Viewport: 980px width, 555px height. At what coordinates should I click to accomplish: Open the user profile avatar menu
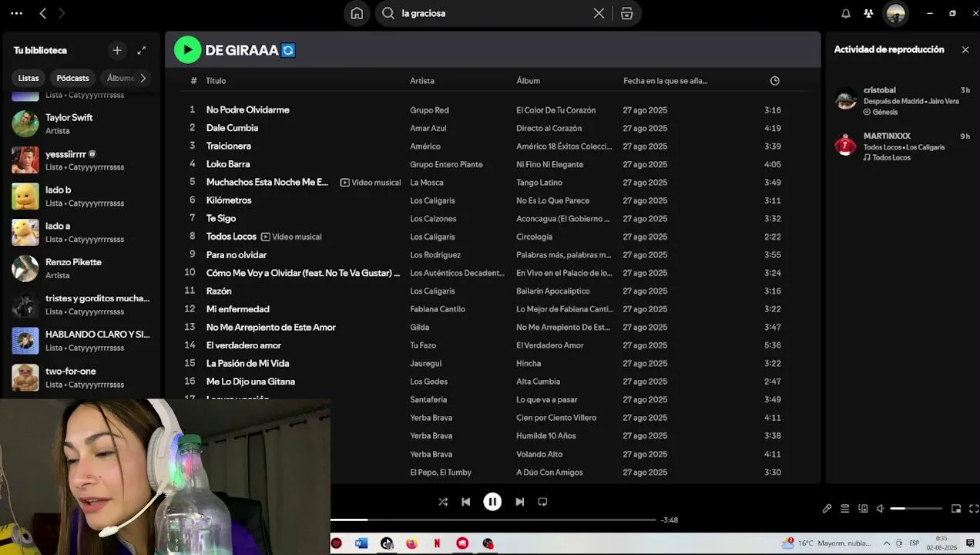click(895, 13)
